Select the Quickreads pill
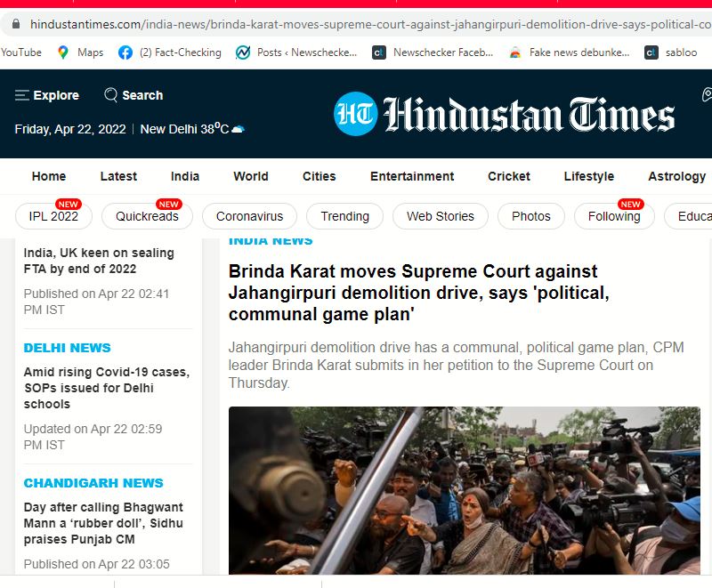This screenshot has height=588, width=712. (147, 216)
